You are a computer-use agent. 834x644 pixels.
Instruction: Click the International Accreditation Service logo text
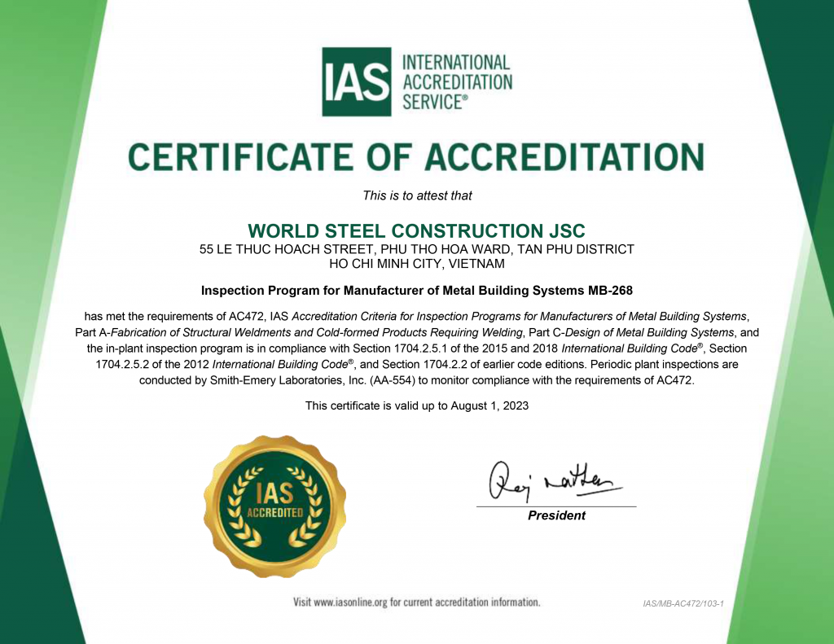(457, 81)
